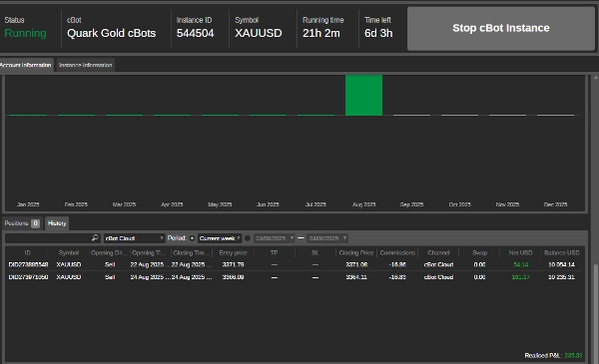Screen dimensions: 599x364
Task: Click the Channel column header
Action: 438,252
